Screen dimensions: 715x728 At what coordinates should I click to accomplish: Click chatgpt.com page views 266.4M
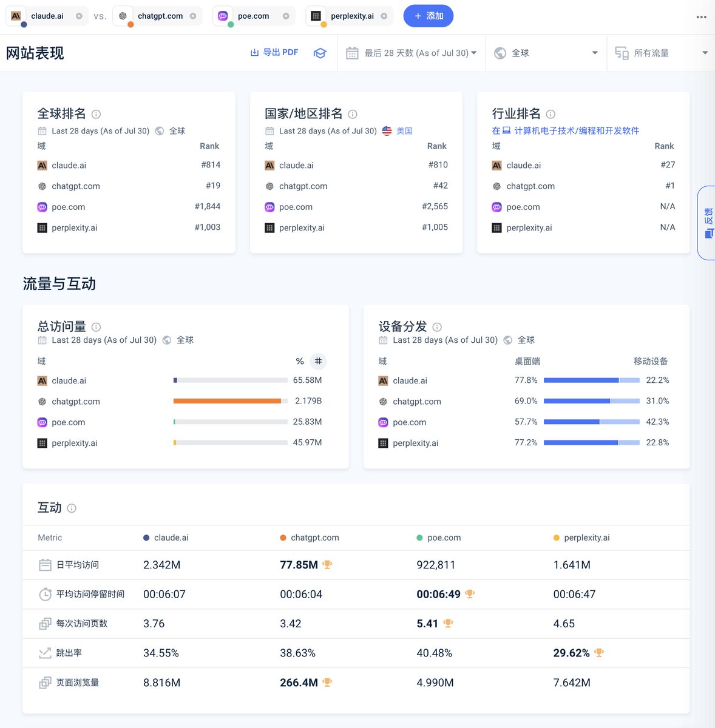(x=299, y=682)
